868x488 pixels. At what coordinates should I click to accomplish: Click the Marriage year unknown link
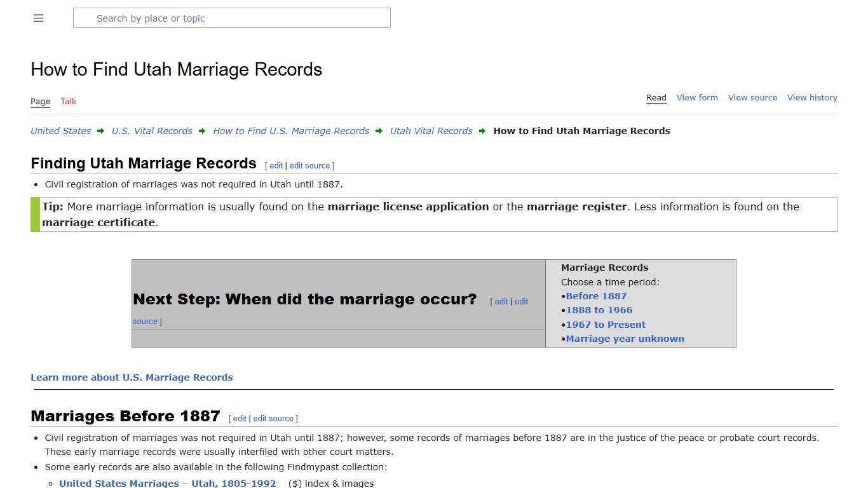(x=625, y=339)
